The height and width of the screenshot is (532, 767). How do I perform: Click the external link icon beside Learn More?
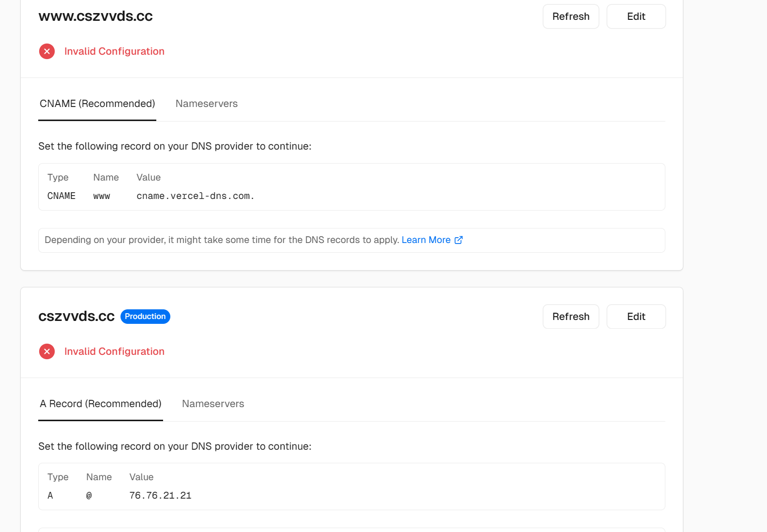coord(459,240)
